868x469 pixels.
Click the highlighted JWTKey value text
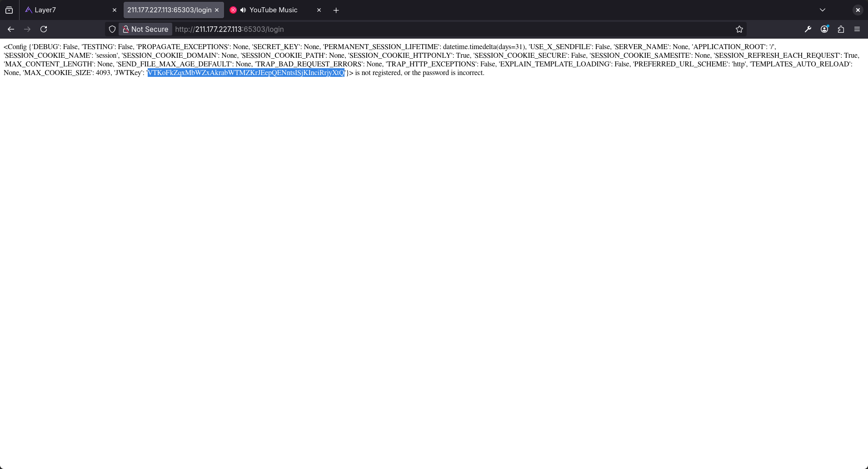(x=246, y=73)
